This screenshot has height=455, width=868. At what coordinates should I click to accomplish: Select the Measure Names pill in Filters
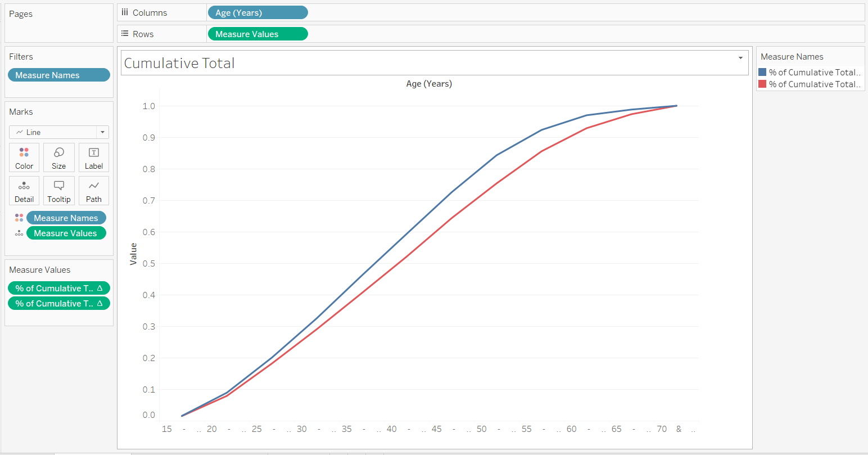click(x=58, y=75)
